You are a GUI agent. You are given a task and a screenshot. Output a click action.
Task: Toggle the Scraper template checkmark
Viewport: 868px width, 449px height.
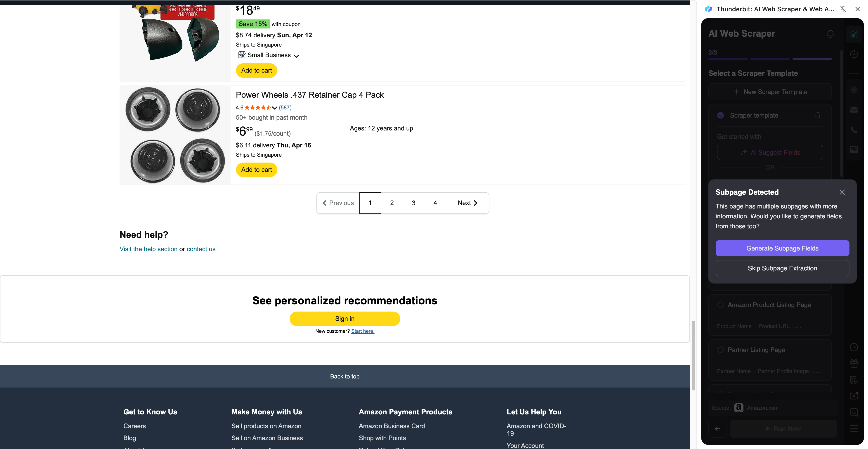(720, 115)
